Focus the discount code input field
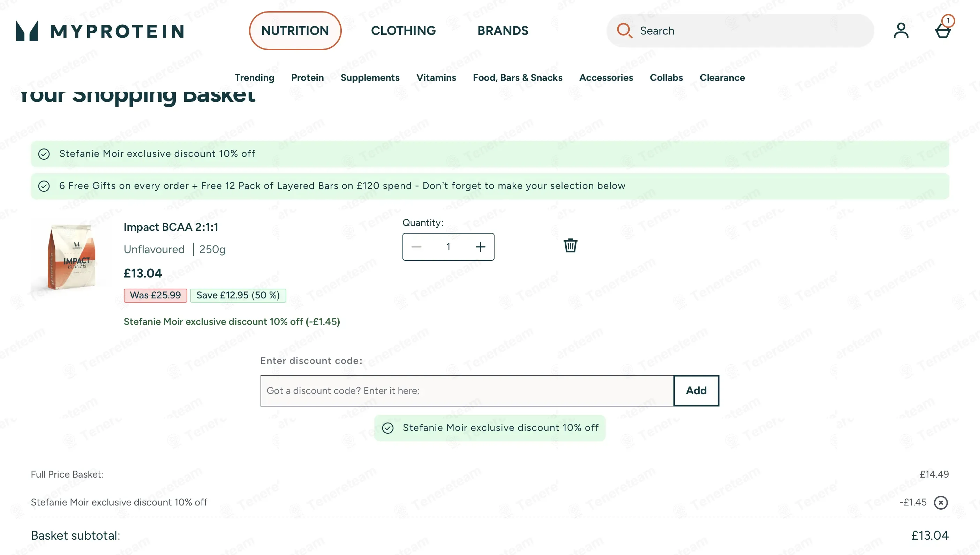Image resolution: width=980 pixels, height=555 pixels. point(467,391)
